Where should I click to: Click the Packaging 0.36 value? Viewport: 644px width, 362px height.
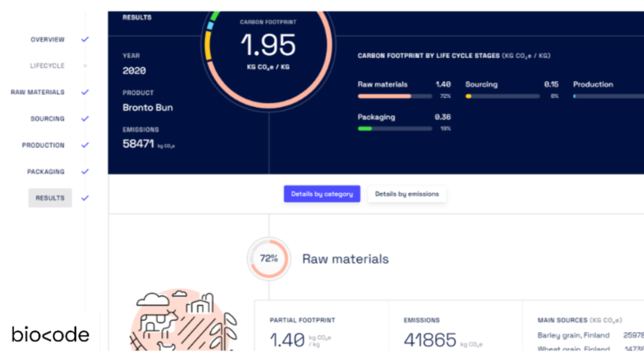point(443,117)
